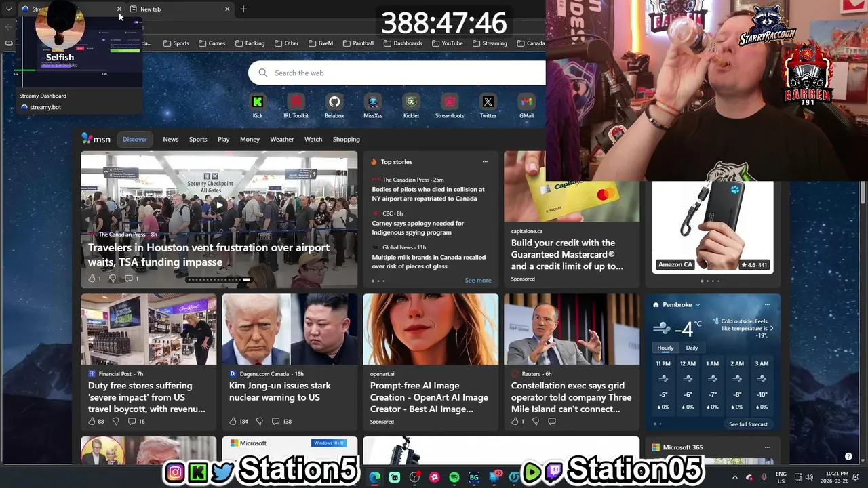Click See full forecast button
Viewport: 868px width, 488px height.
(748, 424)
